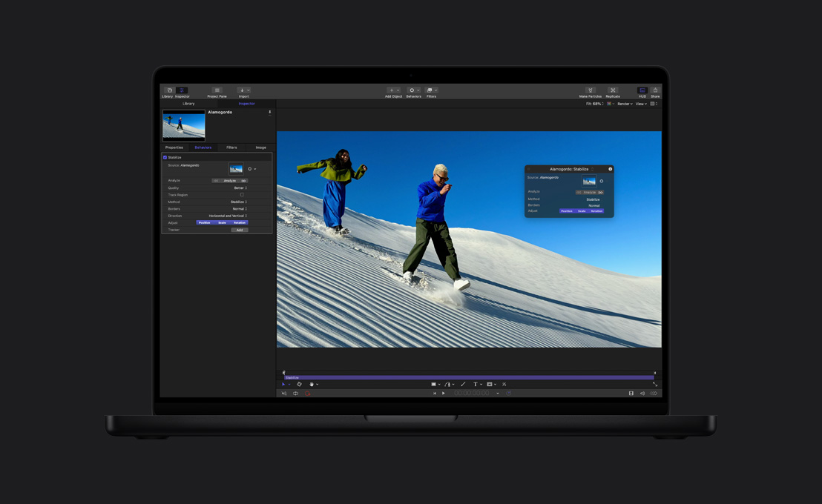This screenshot has width=822, height=504.
Task: Click the Share icon
Action: (x=655, y=90)
